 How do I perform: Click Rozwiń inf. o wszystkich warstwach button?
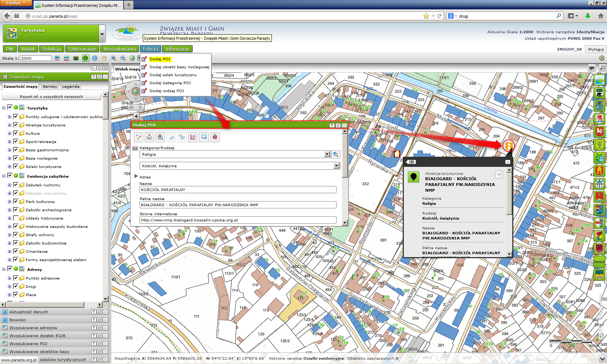point(51,97)
